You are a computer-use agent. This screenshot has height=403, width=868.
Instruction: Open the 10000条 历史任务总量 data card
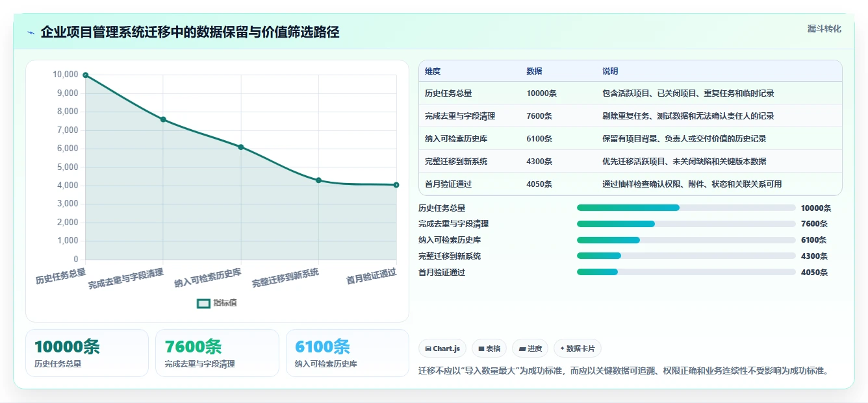click(x=87, y=353)
